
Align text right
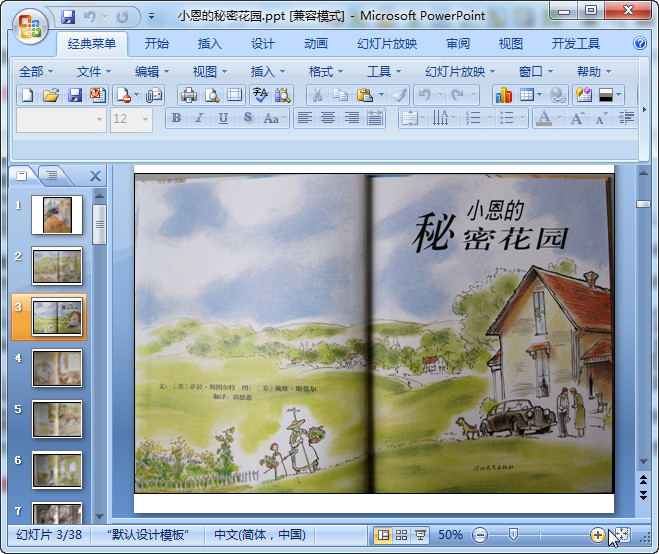(x=352, y=118)
